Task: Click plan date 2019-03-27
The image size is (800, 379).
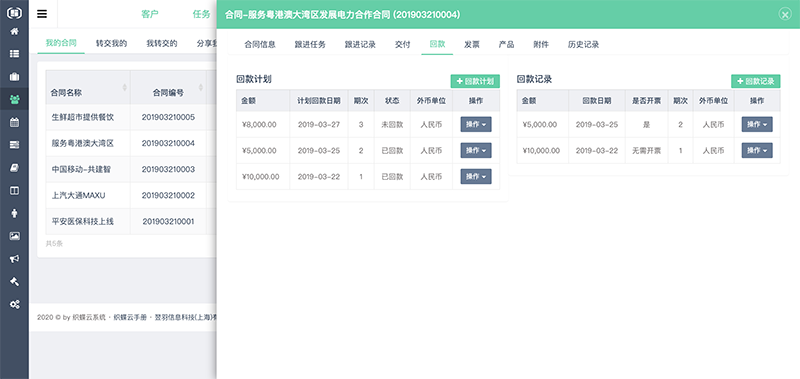Action: pos(319,124)
